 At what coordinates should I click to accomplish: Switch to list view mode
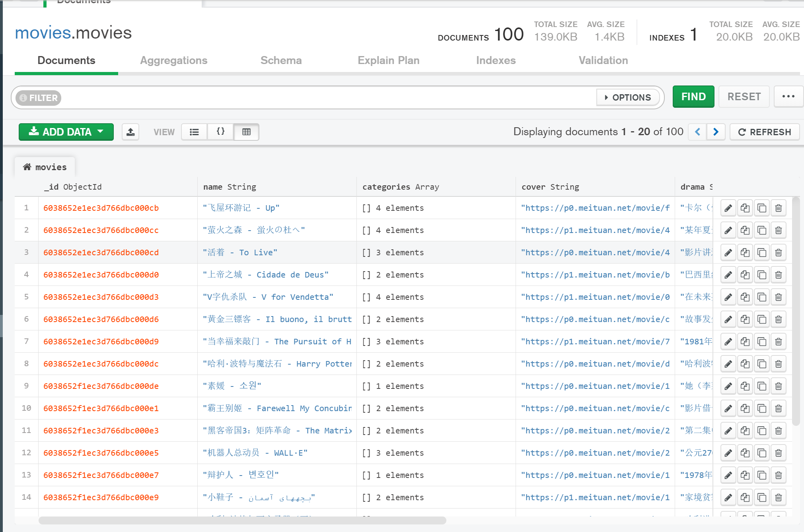coord(194,132)
